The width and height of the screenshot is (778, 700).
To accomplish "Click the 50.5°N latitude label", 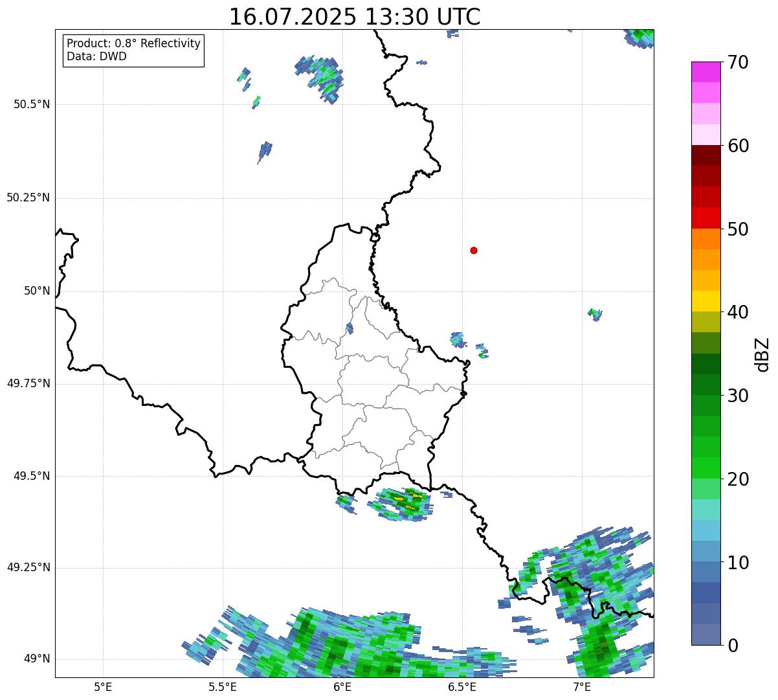I will coord(32,104).
